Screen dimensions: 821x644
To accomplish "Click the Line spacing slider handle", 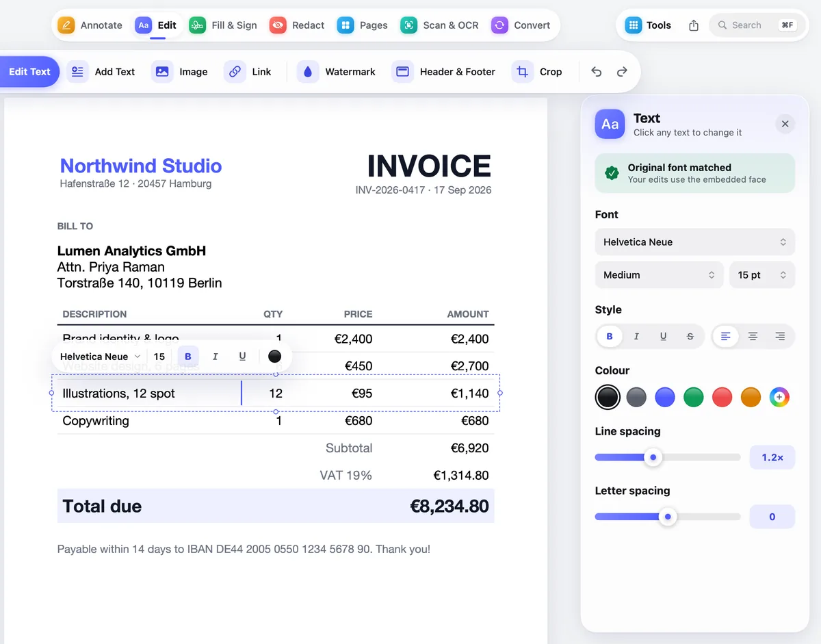I will (x=653, y=457).
